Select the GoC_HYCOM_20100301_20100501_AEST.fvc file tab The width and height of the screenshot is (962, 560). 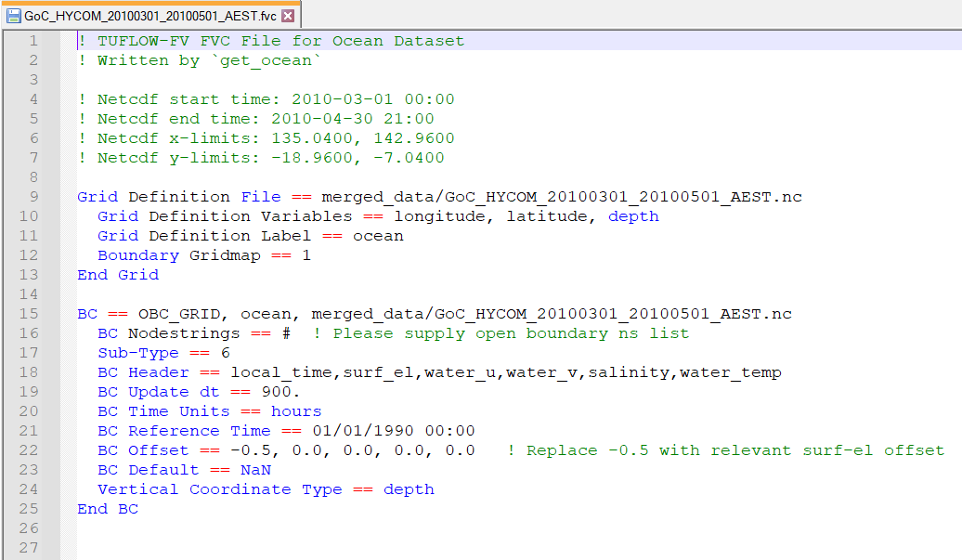click(x=151, y=16)
